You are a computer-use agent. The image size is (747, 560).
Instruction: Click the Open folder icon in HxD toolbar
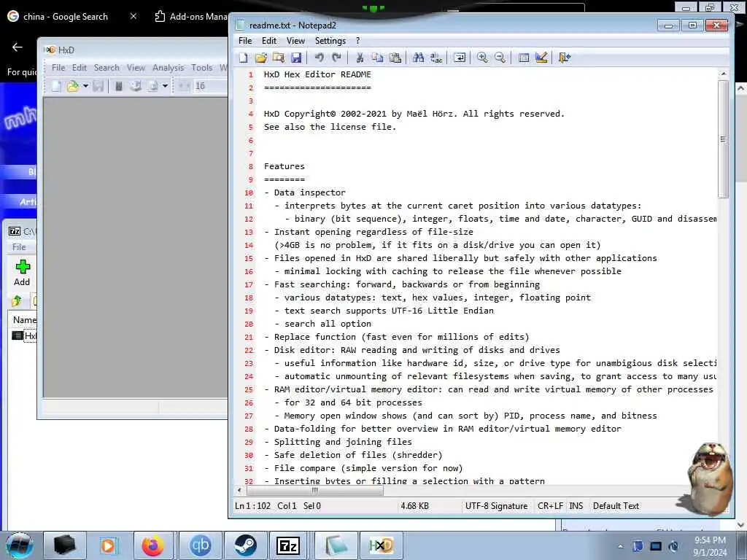(73, 86)
